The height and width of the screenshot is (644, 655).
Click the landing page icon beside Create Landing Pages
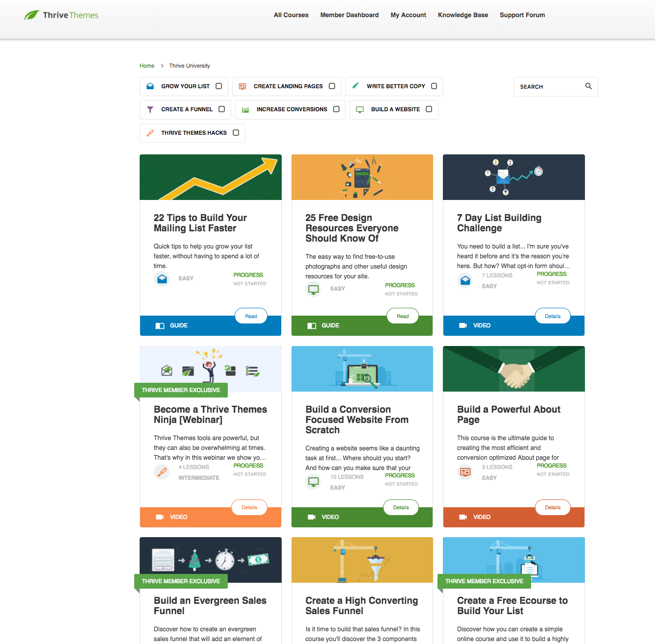pyautogui.click(x=243, y=86)
